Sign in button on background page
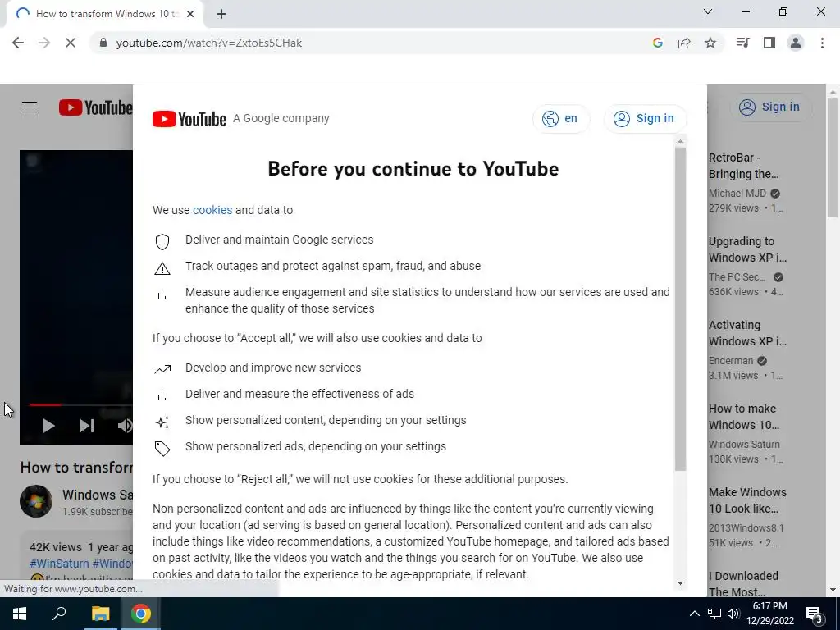This screenshot has width=840, height=630. point(771,107)
